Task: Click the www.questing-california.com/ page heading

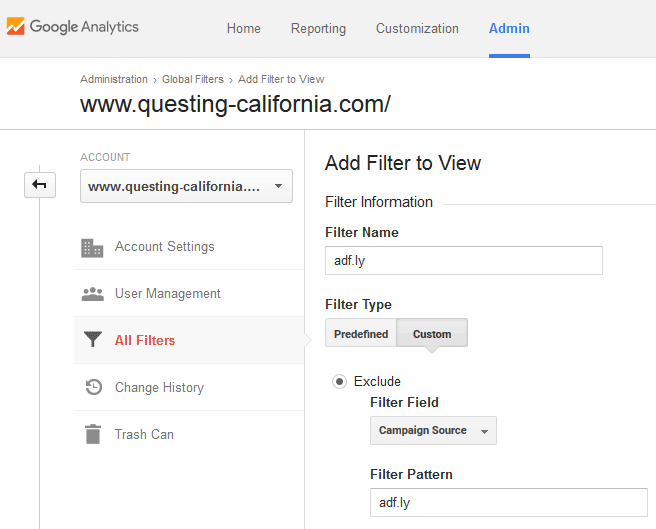Action: point(236,104)
